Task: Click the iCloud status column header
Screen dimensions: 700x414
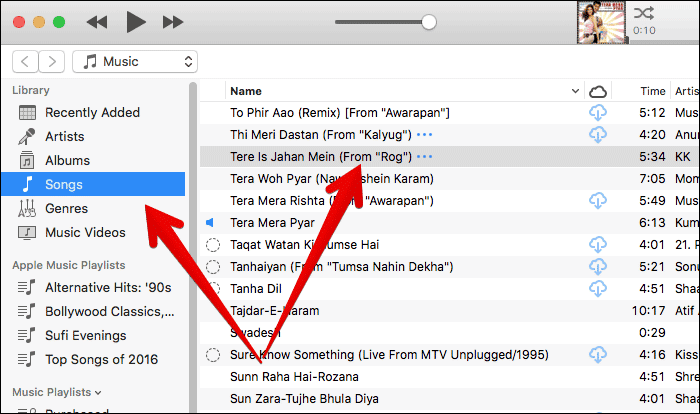Action: (x=598, y=92)
